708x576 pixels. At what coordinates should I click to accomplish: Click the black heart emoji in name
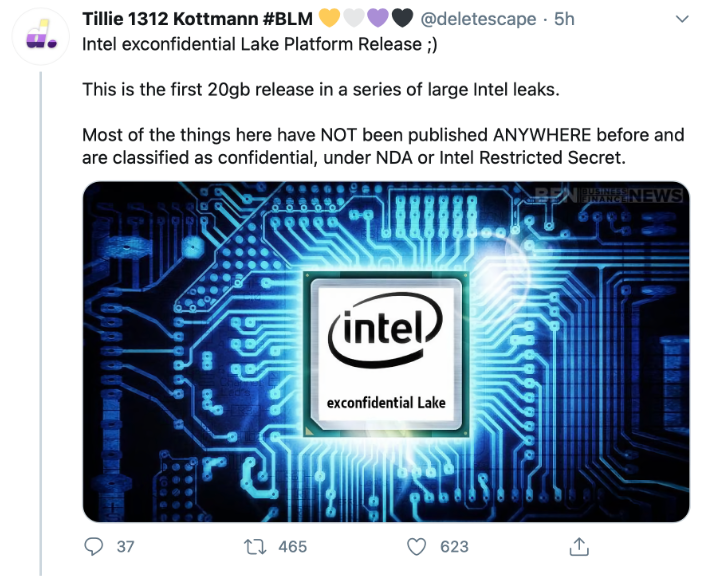[x=402, y=18]
